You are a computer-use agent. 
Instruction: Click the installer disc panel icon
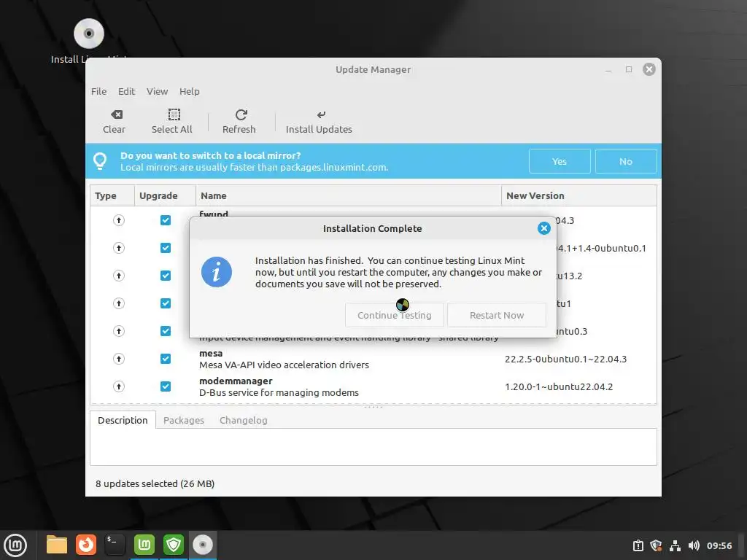click(x=203, y=545)
